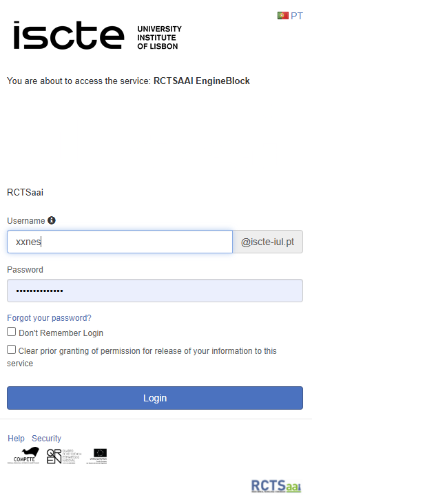Open the Forgot your password link
Screen dimensions: 436x504
coord(49,318)
